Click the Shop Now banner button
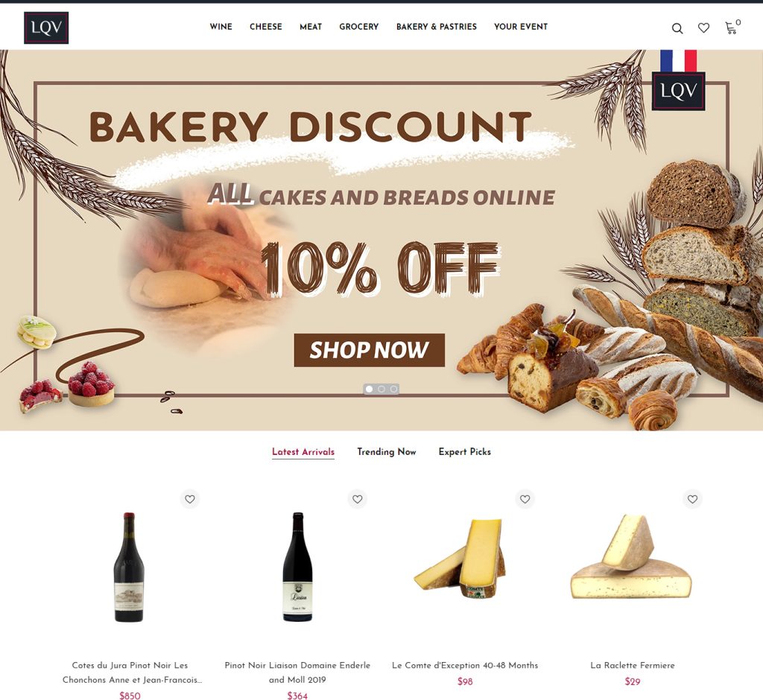This screenshot has width=763, height=700. point(370,350)
